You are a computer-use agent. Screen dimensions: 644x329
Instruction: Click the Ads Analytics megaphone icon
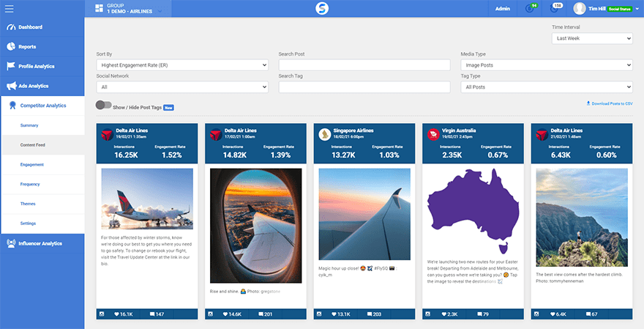[x=12, y=86]
